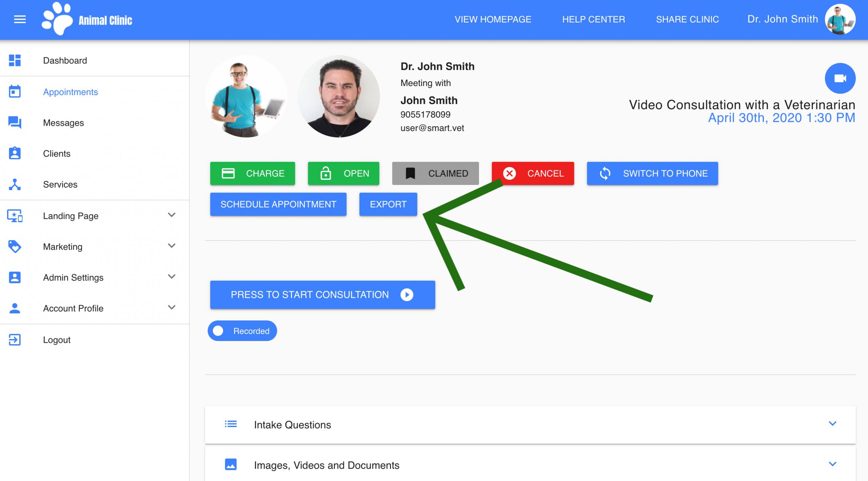Click the Clients badge icon
Viewport: 868px width, 481px height.
(15, 153)
